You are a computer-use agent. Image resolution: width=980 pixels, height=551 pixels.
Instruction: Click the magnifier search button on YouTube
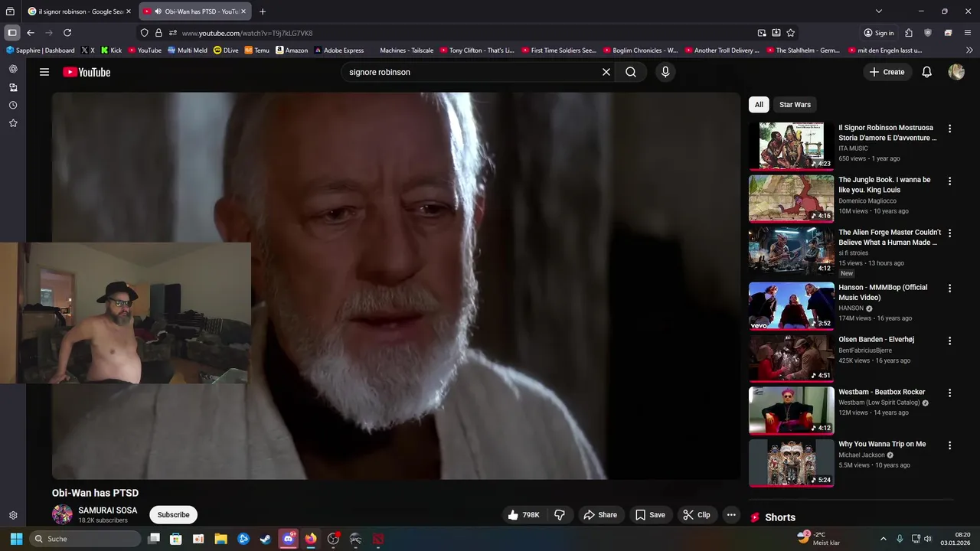pyautogui.click(x=631, y=72)
